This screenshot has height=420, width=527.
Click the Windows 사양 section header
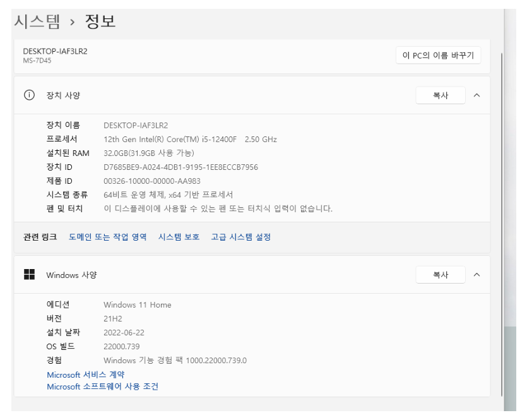pos(252,275)
